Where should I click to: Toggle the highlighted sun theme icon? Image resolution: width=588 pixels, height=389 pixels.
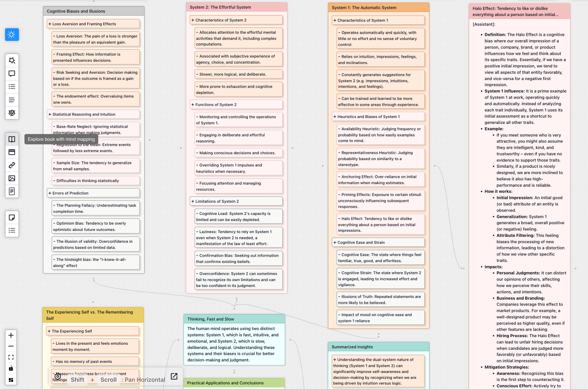pos(11,35)
